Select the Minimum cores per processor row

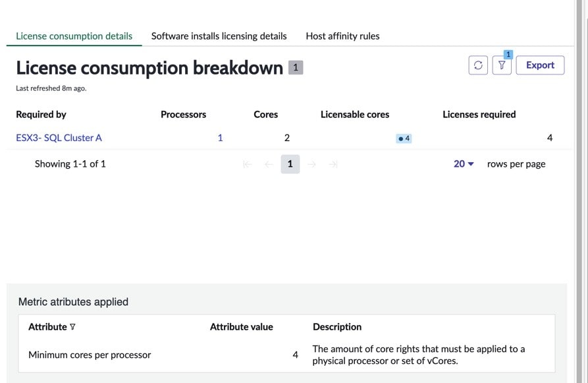(x=90, y=354)
